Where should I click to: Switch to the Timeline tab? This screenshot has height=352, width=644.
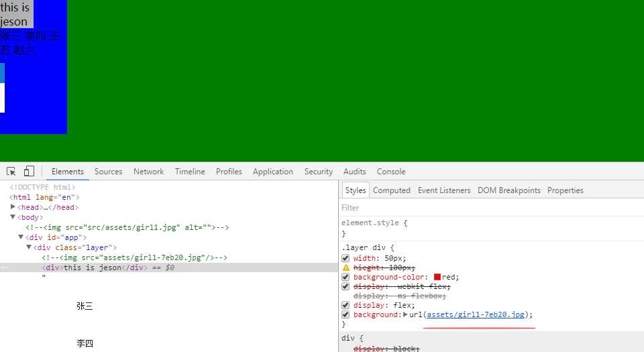190,172
